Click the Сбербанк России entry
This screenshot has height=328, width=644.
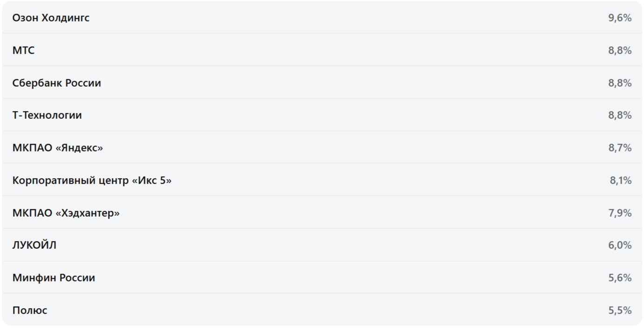pyautogui.click(x=56, y=83)
